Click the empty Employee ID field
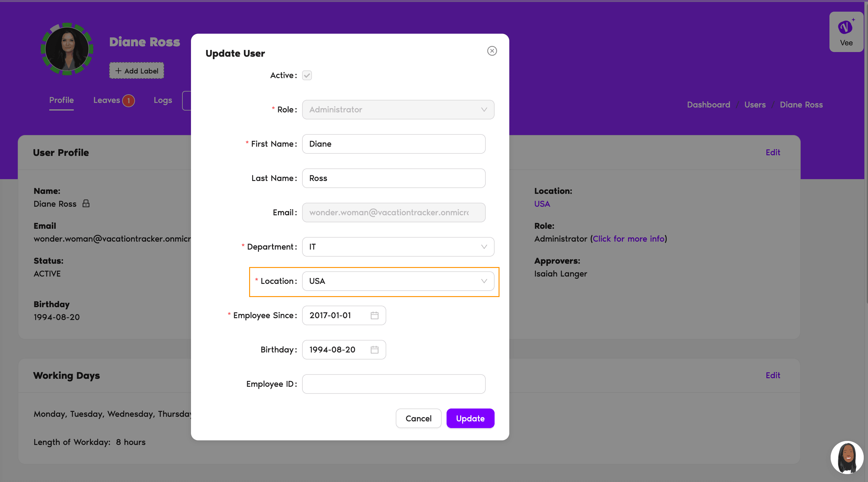This screenshot has height=482, width=868. [x=394, y=384]
